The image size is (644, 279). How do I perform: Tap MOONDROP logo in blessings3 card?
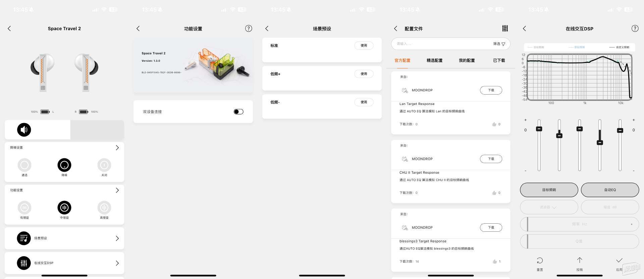405,228
